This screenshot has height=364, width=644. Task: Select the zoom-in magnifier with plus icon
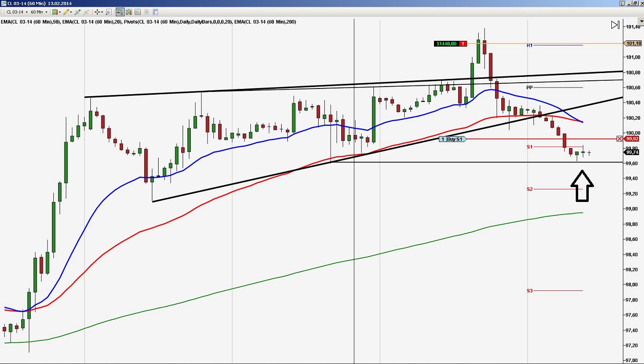tap(77, 12)
